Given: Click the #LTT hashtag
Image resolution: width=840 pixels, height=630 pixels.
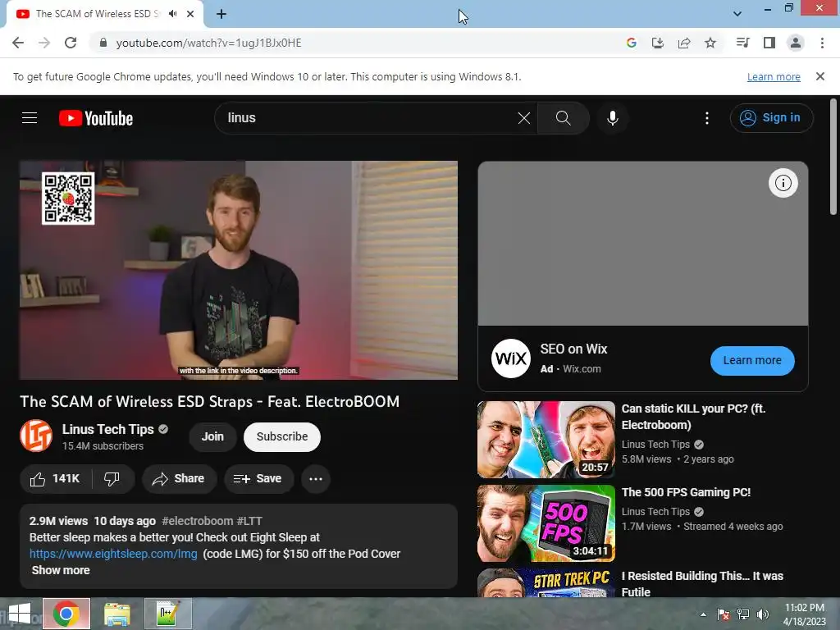Looking at the screenshot, I should click(249, 521).
